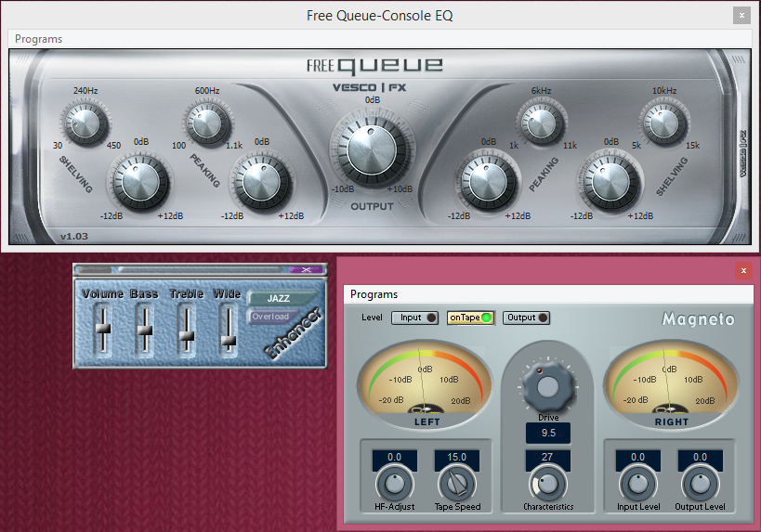Click the high-mid peaking gain knob

click(x=488, y=181)
